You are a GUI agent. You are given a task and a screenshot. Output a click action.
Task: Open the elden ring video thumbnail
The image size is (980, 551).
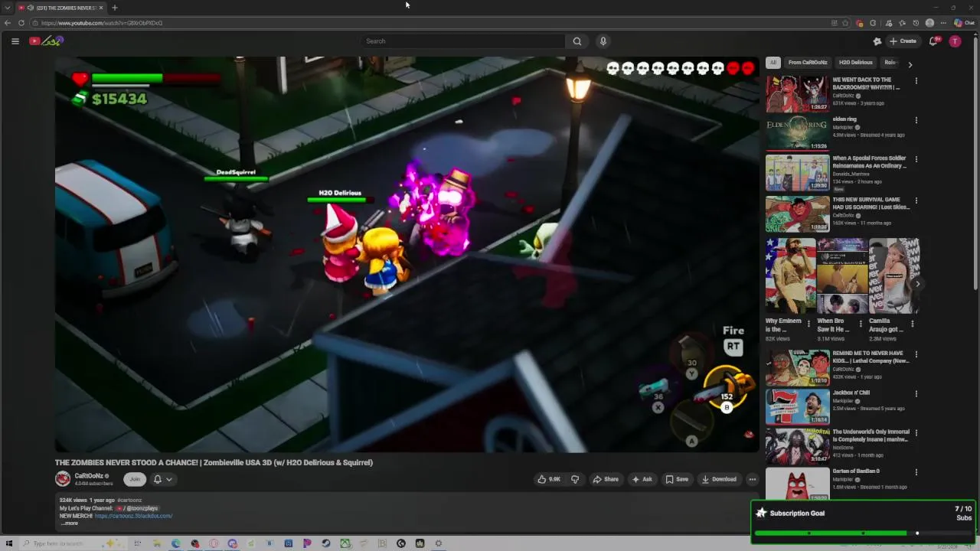click(797, 133)
